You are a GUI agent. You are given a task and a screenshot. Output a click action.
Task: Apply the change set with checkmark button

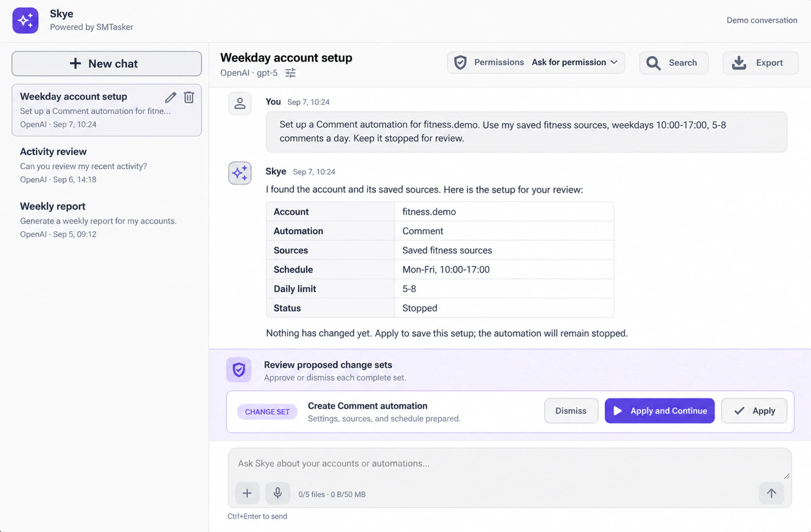[x=754, y=411]
